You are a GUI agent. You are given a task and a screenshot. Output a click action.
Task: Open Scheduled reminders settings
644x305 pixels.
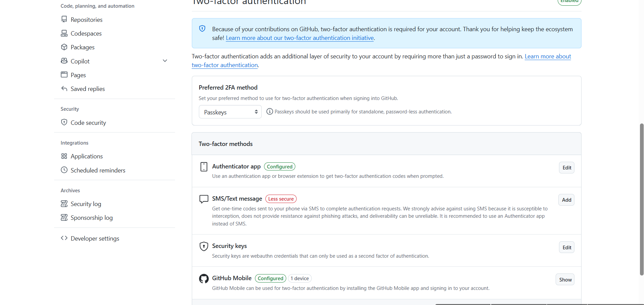pyautogui.click(x=98, y=170)
